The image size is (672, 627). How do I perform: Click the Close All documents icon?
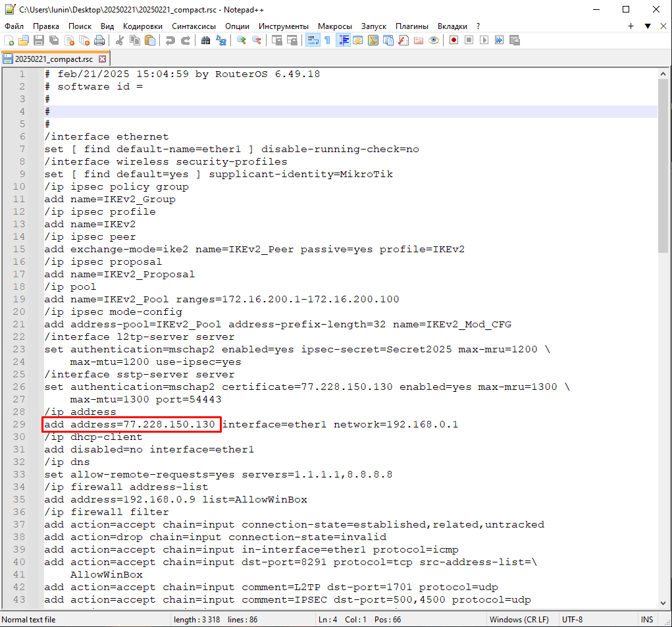click(84, 40)
